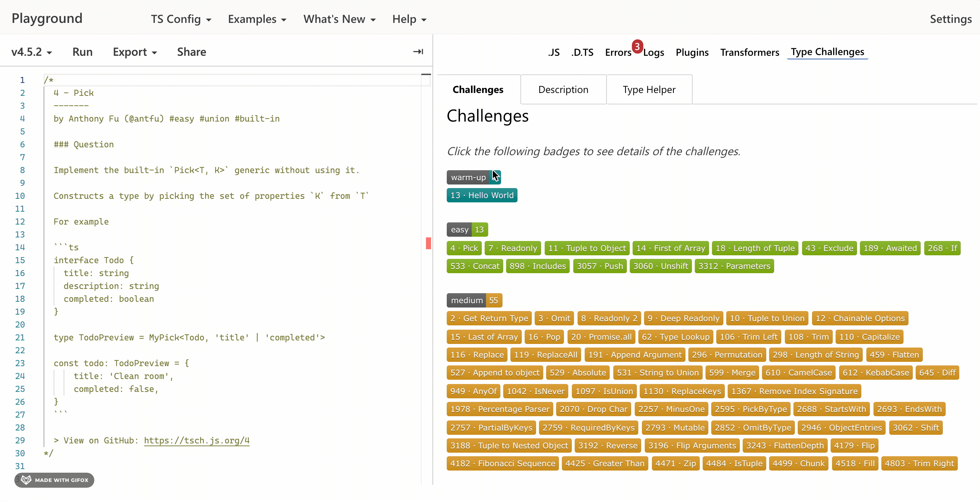Select the 3 · Omit challenge badge
This screenshot has width=980, height=502.
coord(554,318)
